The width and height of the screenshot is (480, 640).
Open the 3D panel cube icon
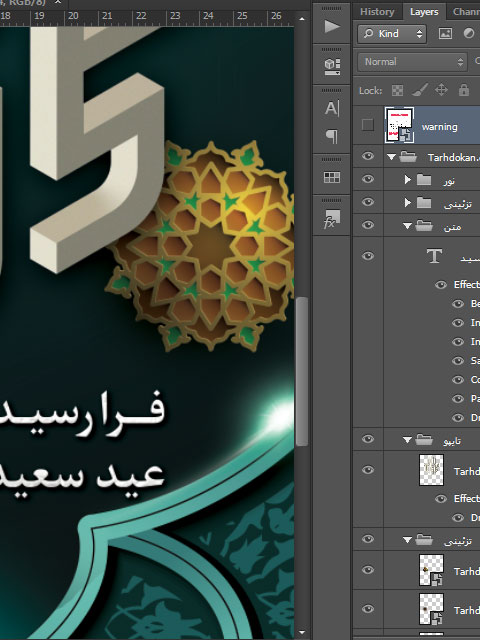click(x=332, y=67)
